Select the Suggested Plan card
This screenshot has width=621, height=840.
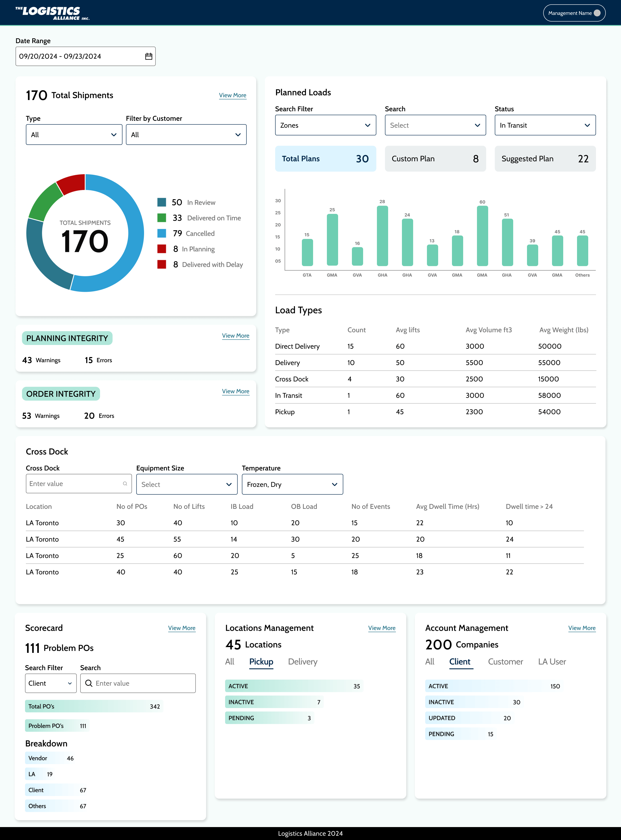pos(545,159)
